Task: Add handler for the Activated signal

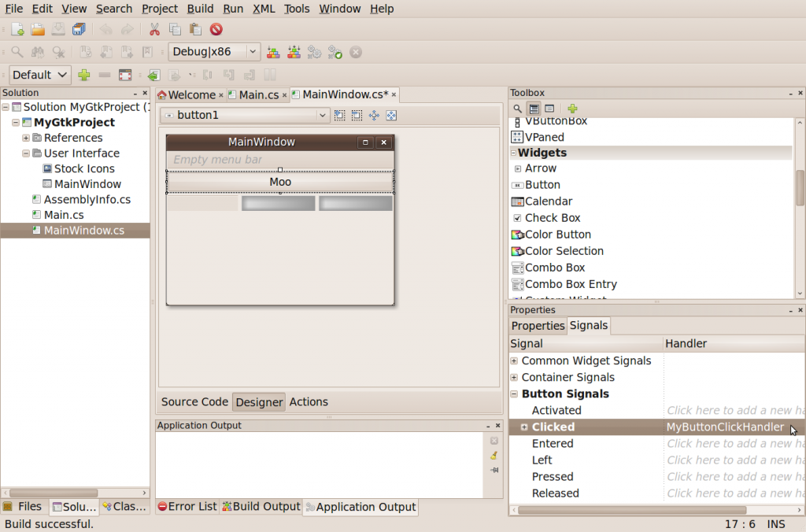Action: coord(734,411)
